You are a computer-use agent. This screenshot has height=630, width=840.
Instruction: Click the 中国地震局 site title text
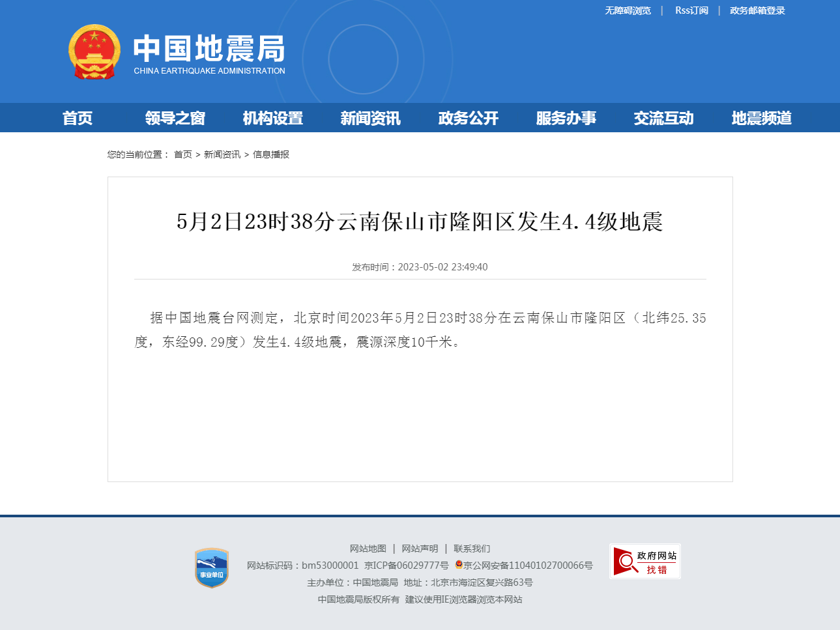[209, 49]
